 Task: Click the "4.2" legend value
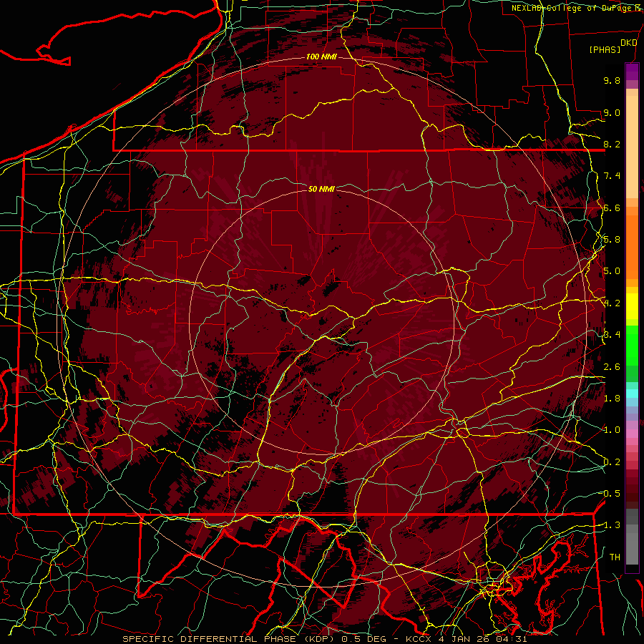coord(612,303)
